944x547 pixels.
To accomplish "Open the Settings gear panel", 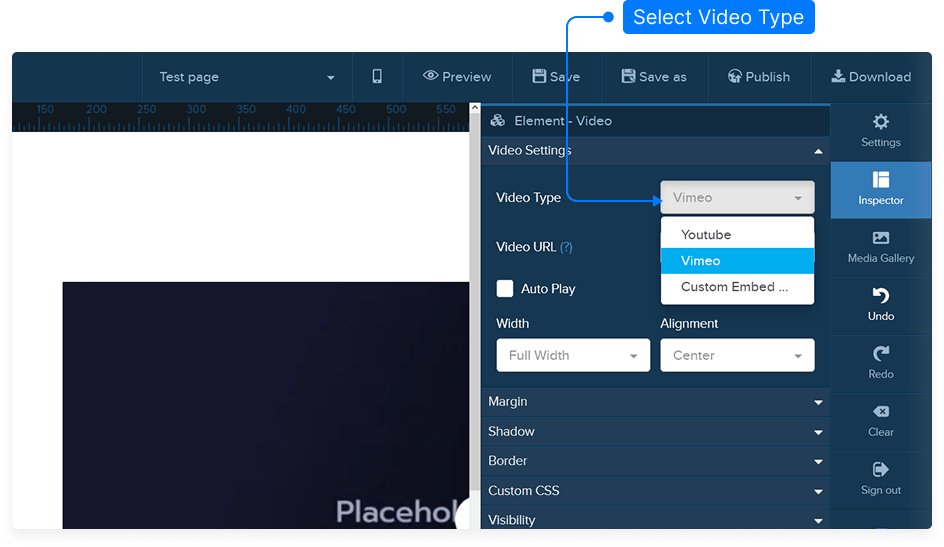I will (880, 131).
